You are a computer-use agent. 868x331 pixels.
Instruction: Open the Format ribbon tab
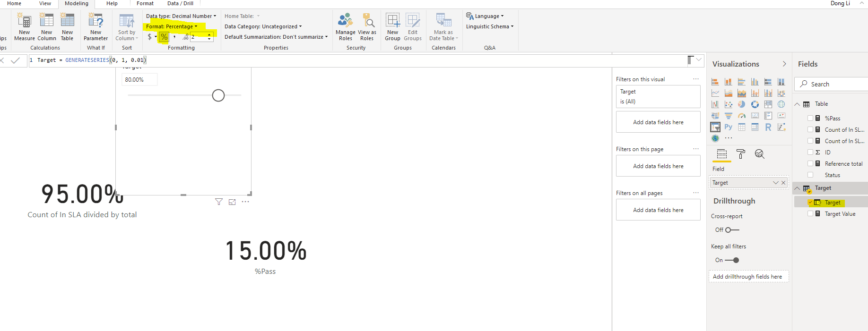tap(145, 3)
